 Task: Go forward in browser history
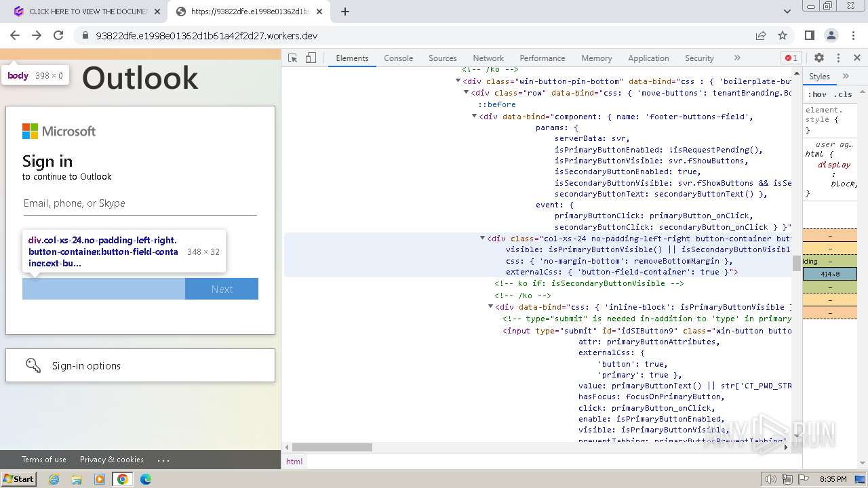coord(37,35)
